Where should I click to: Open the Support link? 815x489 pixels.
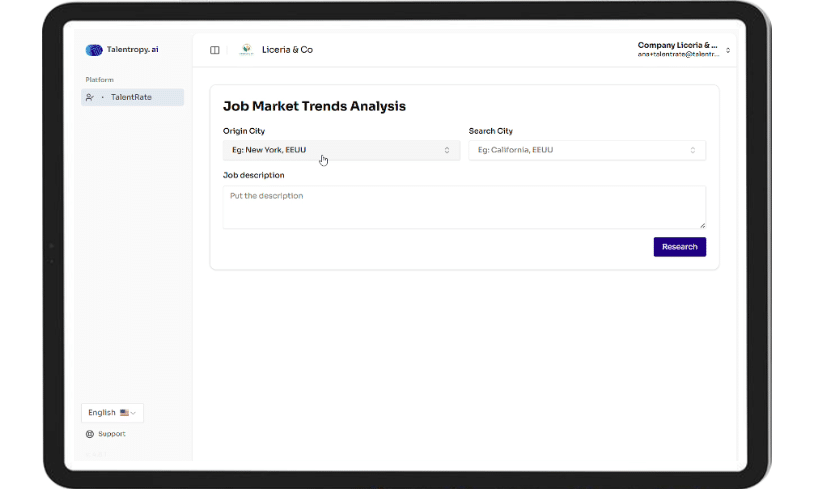106,434
